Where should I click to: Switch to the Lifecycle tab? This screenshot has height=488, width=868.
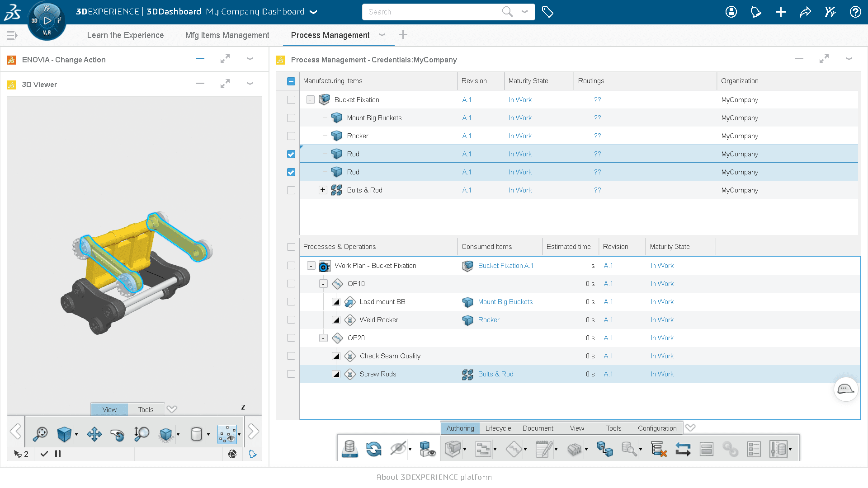498,428
